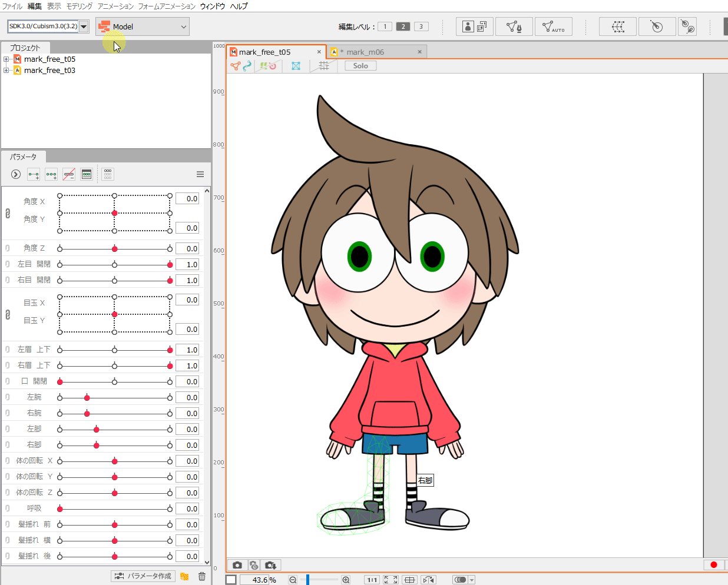Screen dimensions: 728x585
Task: Select the manual mesh edit pen tool
Action: [514, 27]
